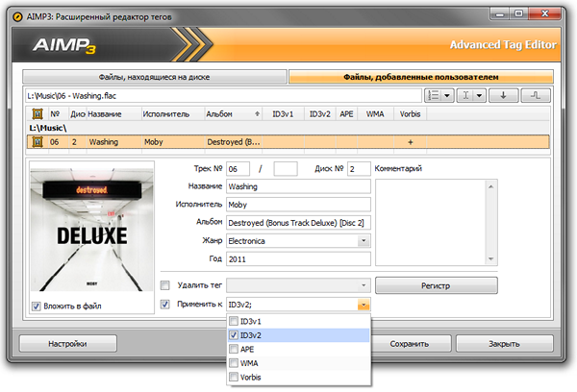Click the Washing title cell in the list
Screen dimensions: 577x392
[x=114, y=142]
